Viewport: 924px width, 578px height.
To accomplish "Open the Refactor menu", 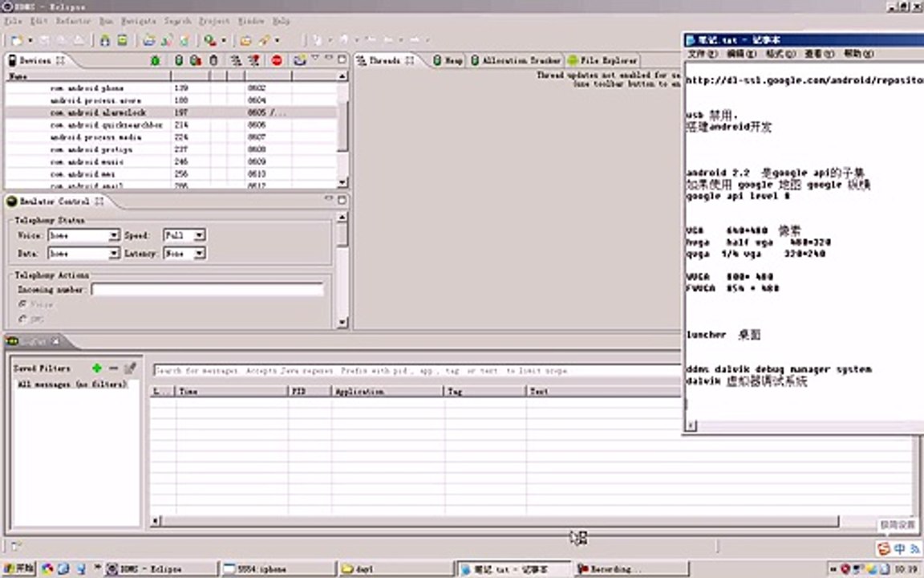I will pos(73,21).
